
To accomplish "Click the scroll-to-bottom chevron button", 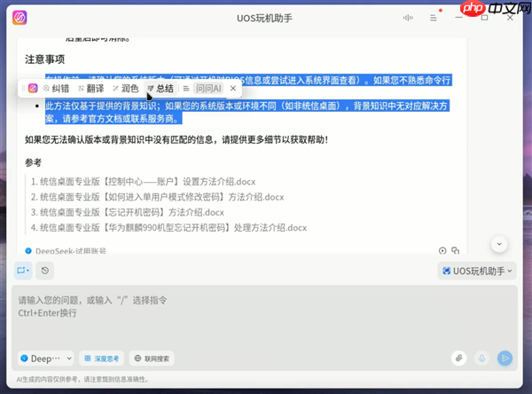I will (x=499, y=244).
